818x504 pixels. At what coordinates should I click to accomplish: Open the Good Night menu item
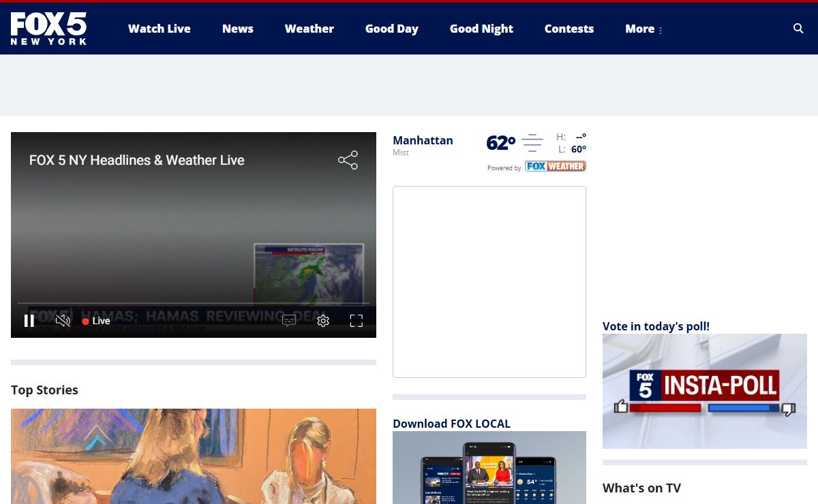coord(481,29)
